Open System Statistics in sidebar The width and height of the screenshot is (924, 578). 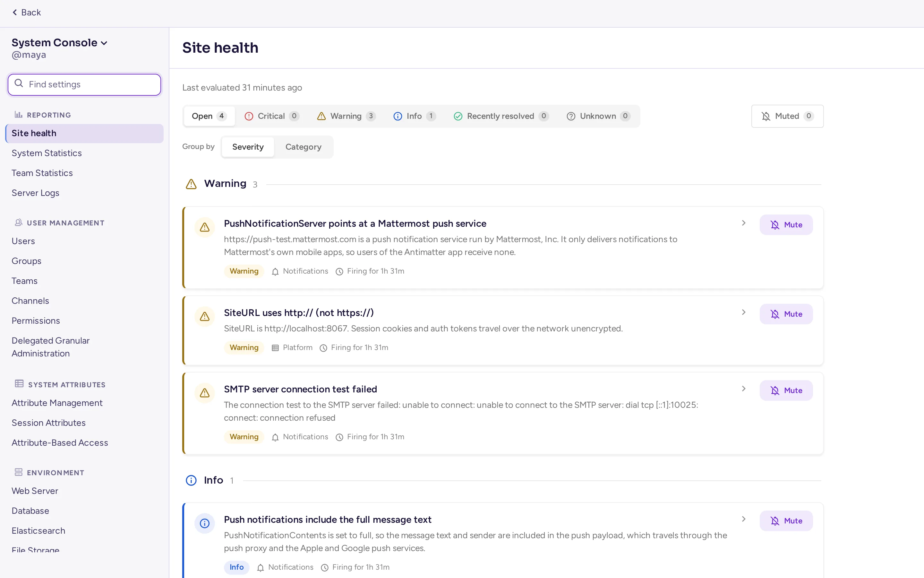click(84, 153)
